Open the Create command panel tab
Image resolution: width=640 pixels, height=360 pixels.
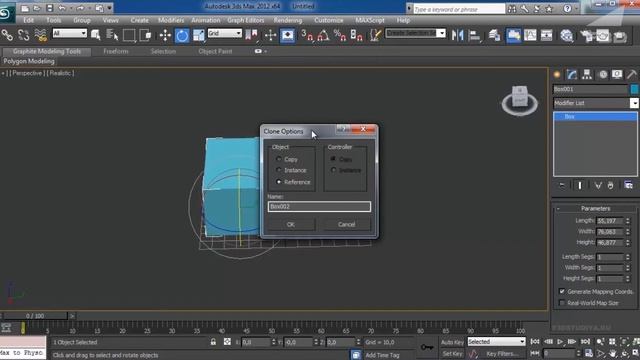point(557,74)
